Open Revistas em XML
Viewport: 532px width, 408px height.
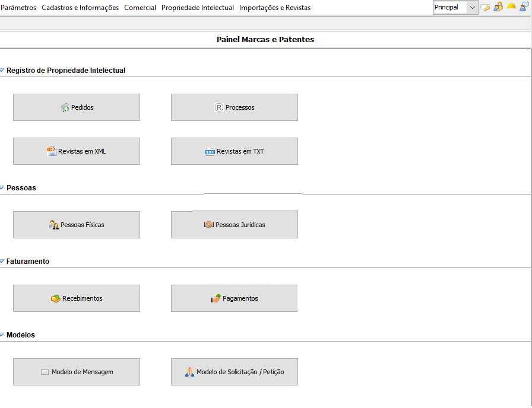(x=77, y=151)
